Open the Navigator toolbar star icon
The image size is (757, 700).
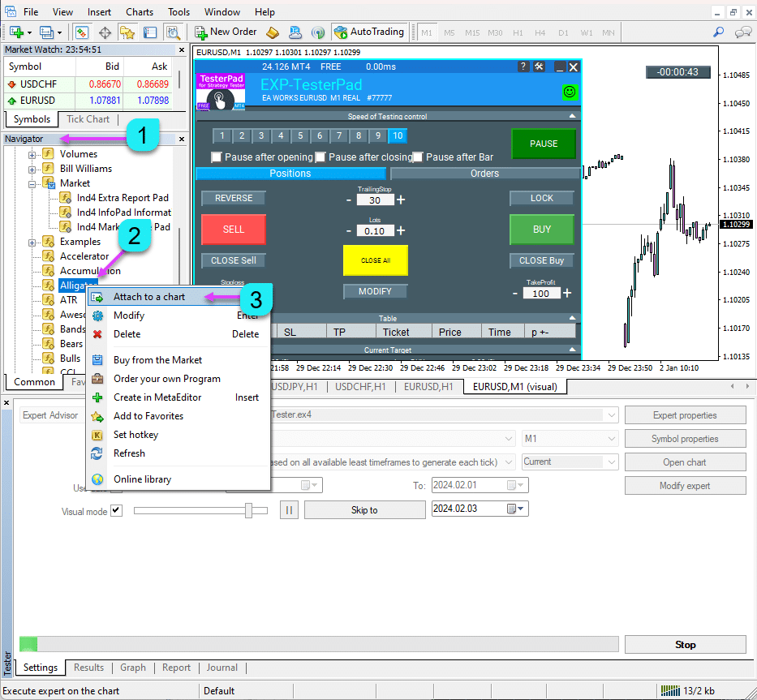tap(127, 32)
